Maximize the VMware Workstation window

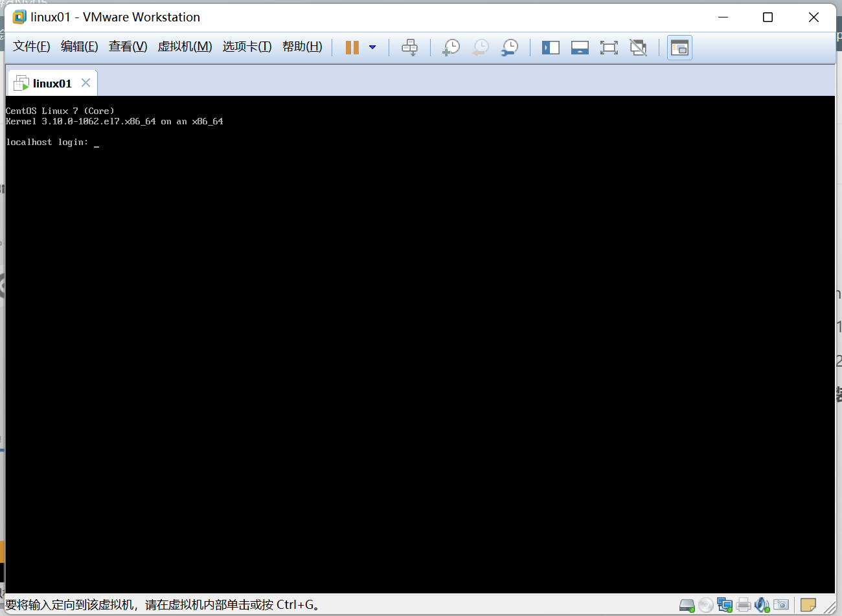768,17
